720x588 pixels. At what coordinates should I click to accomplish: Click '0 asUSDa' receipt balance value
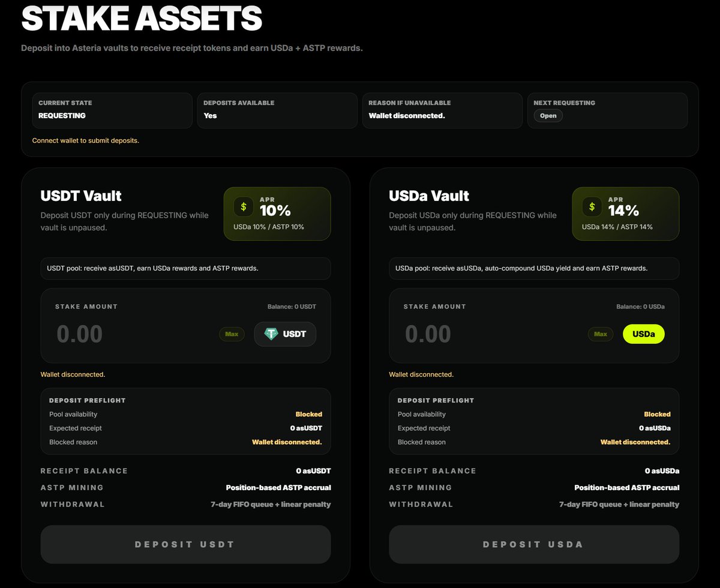[x=662, y=471]
